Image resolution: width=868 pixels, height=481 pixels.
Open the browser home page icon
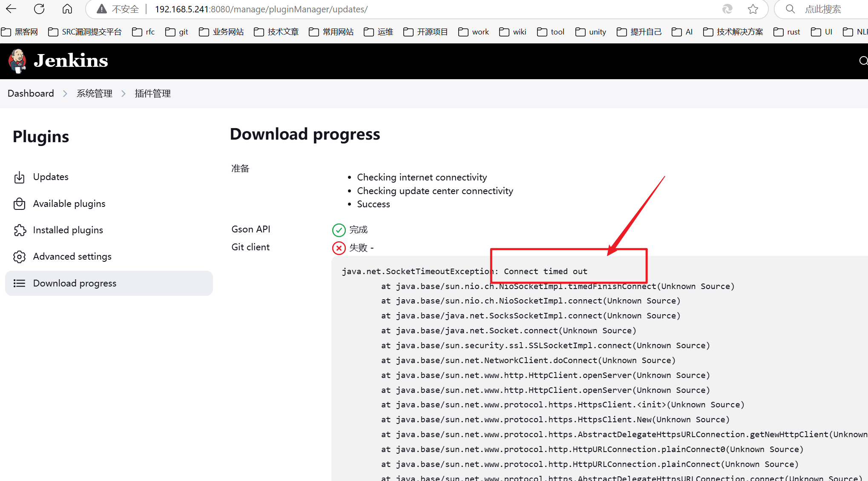point(67,9)
